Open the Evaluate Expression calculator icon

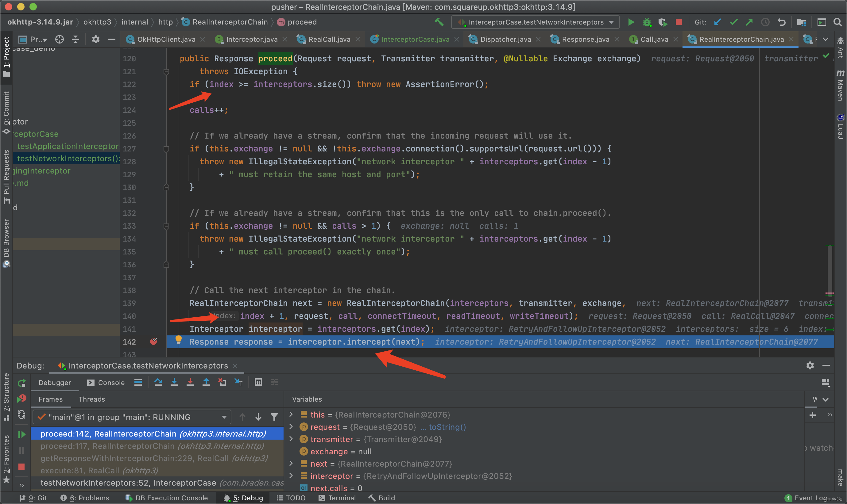click(258, 382)
